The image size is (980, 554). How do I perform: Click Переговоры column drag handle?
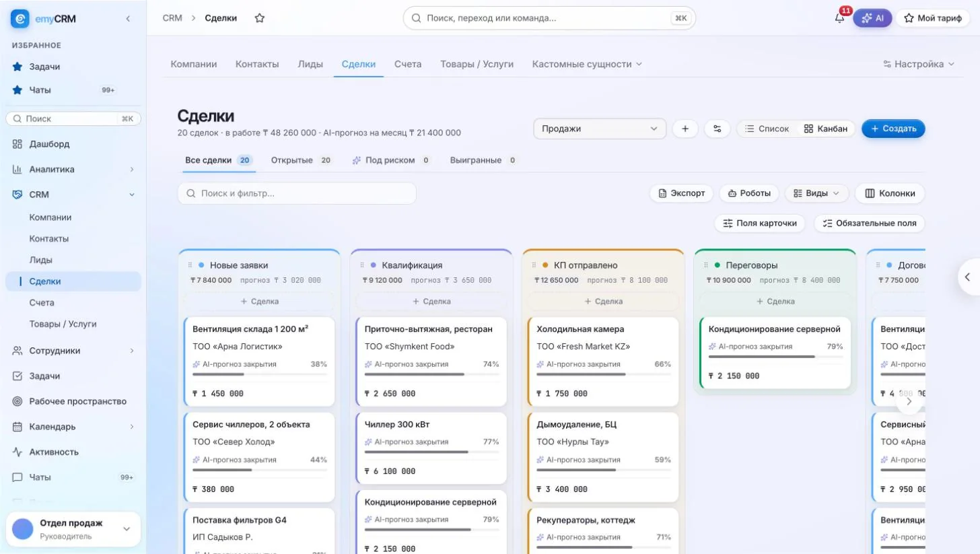coord(706,265)
